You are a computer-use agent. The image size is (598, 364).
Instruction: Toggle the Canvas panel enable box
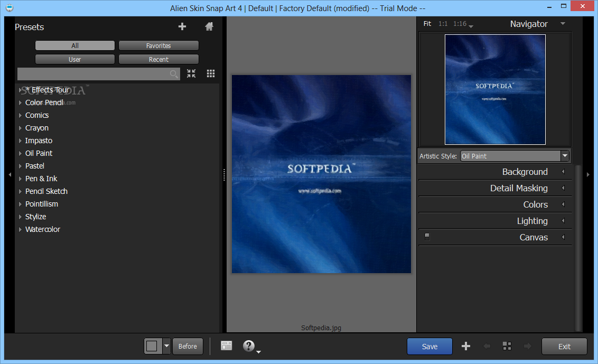pyautogui.click(x=427, y=237)
